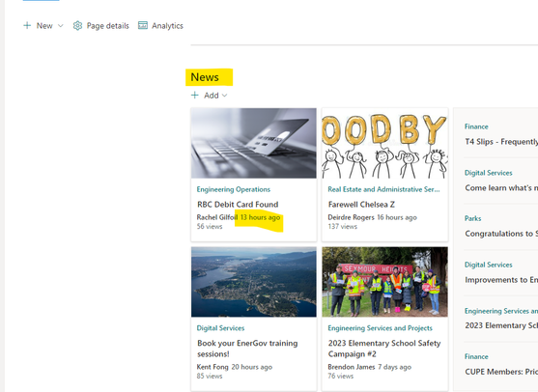
Task: Click the News heading
Action: (x=205, y=77)
